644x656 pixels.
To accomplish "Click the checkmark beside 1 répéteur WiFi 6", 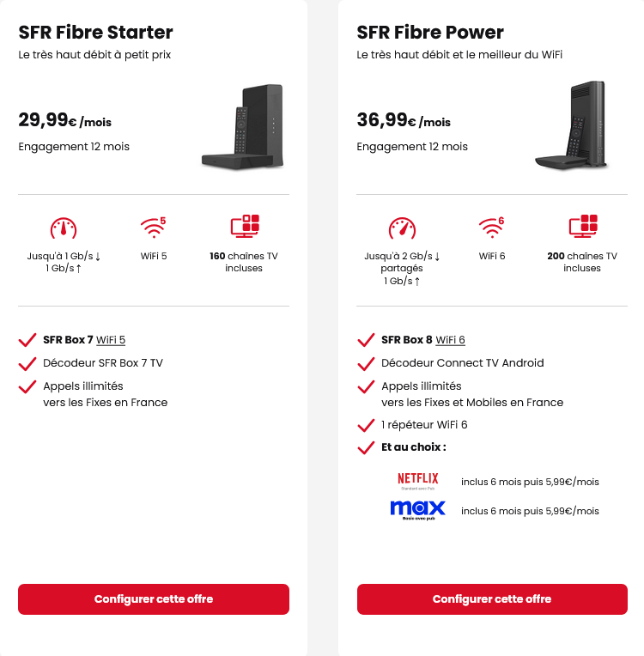I will coord(366,425).
